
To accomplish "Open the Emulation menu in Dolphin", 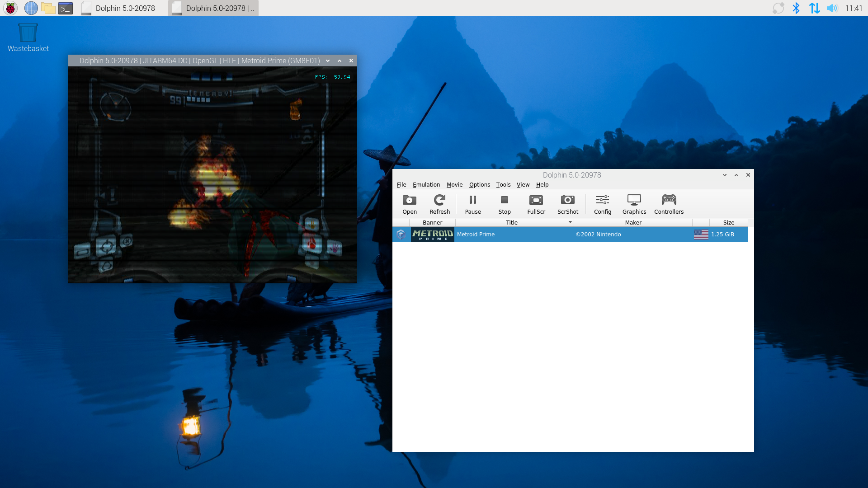I will point(426,185).
